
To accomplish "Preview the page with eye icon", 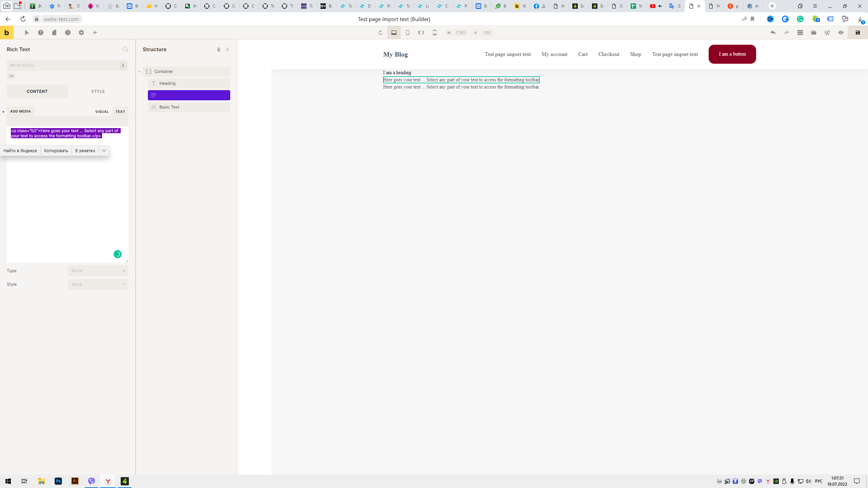I will 841,33.
